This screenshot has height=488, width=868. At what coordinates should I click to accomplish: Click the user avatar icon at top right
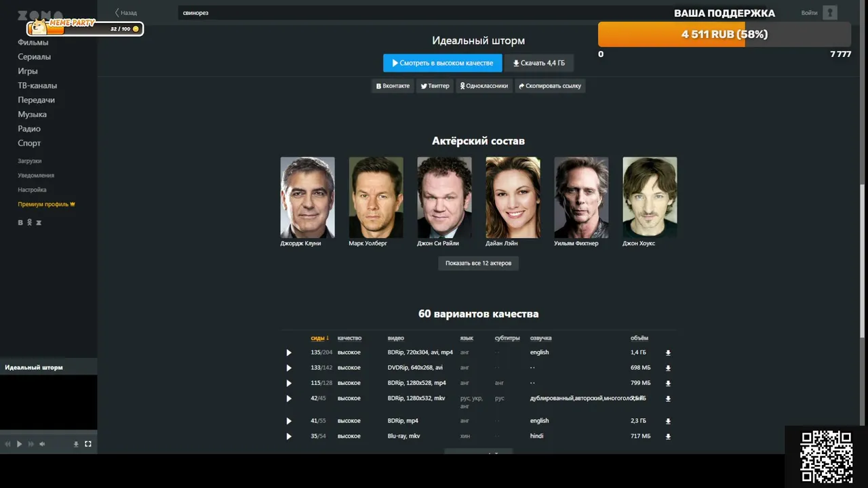pyautogui.click(x=830, y=13)
